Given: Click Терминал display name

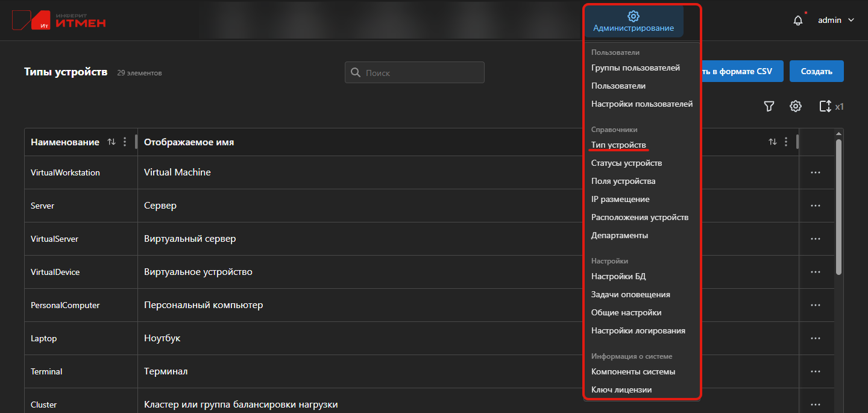Looking at the screenshot, I should pyautogui.click(x=166, y=371).
